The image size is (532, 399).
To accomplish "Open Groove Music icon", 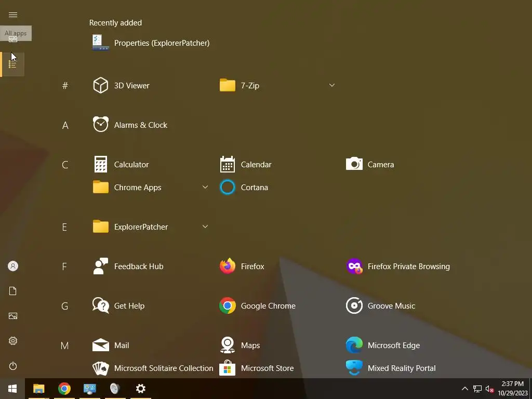I will (x=354, y=305).
